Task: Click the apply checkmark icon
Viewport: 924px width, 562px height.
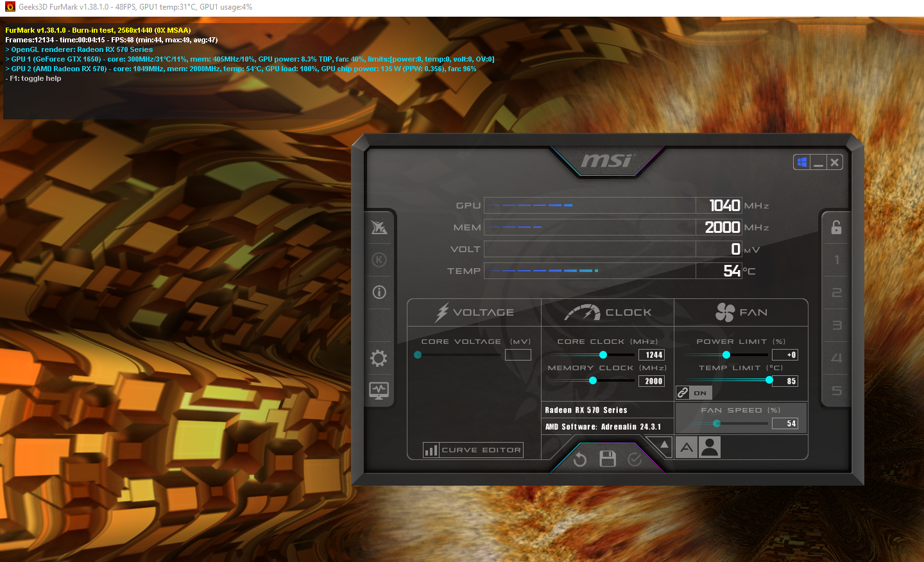Action: pyautogui.click(x=635, y=459)
